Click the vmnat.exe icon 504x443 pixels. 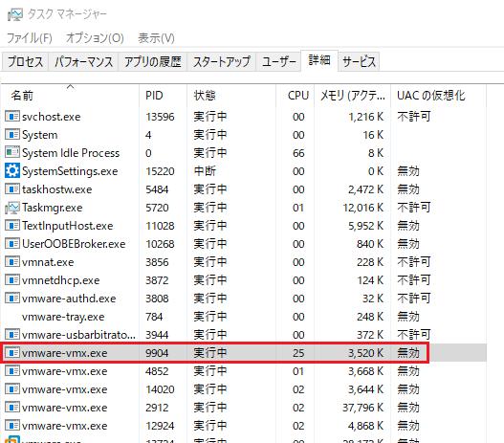(12, 261)
